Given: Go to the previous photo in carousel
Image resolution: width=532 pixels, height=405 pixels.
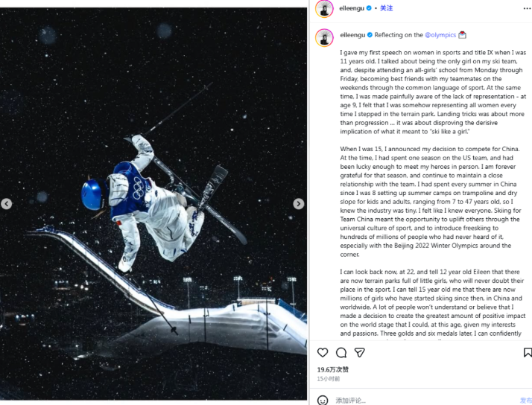Looking at the screenshot, I should tap(7, 204).
